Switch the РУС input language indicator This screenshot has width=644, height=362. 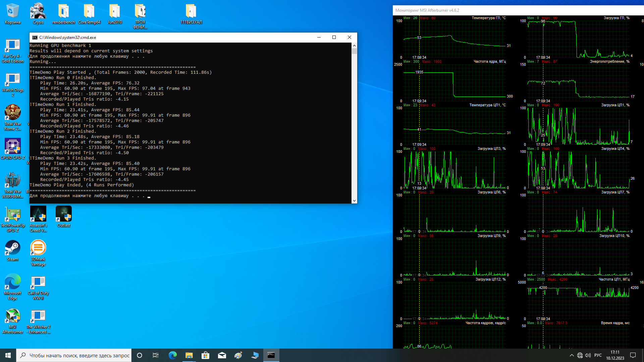pyautogui.click(x=598, y=355)
